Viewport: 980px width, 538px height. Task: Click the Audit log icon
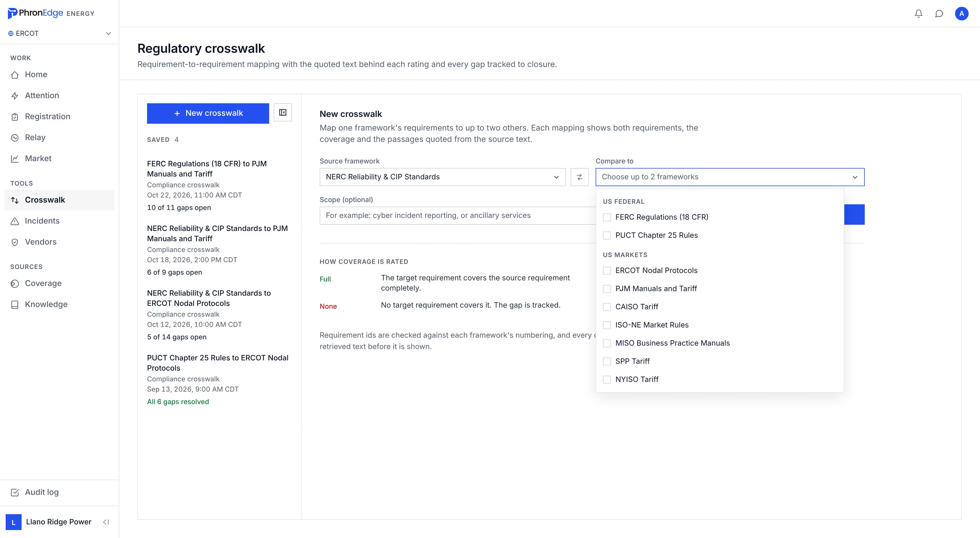15,492
